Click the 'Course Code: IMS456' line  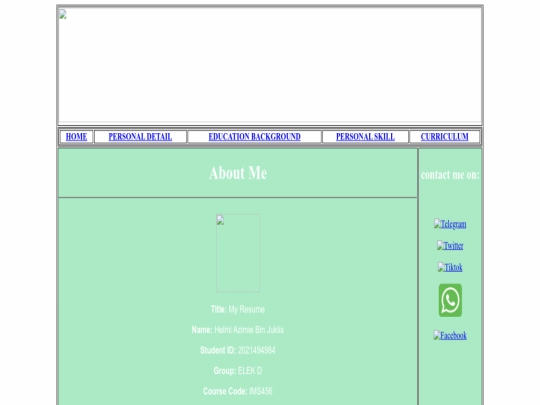click(238, 392)
